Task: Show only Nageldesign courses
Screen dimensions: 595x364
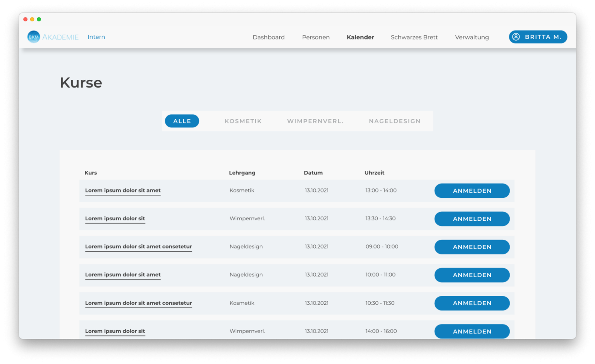Action: (x=395, y=121)
